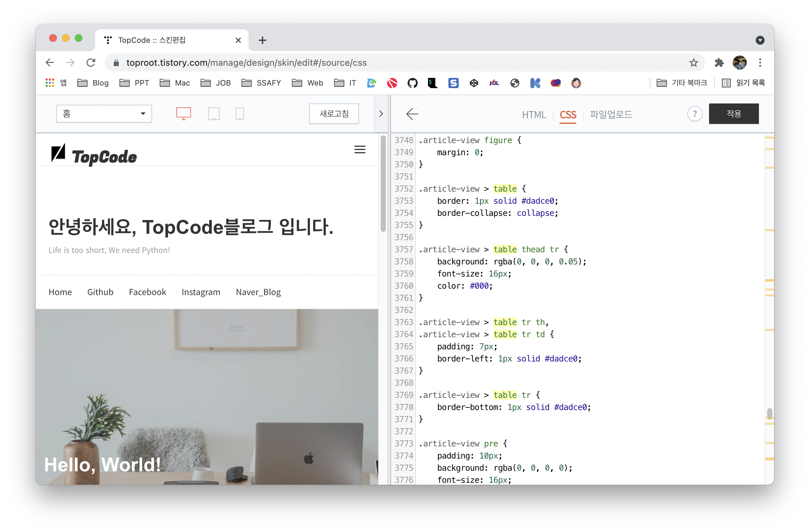Click the 적용 apply button
This screenshot has width=810, height=532.
click(x=733, y=114)
